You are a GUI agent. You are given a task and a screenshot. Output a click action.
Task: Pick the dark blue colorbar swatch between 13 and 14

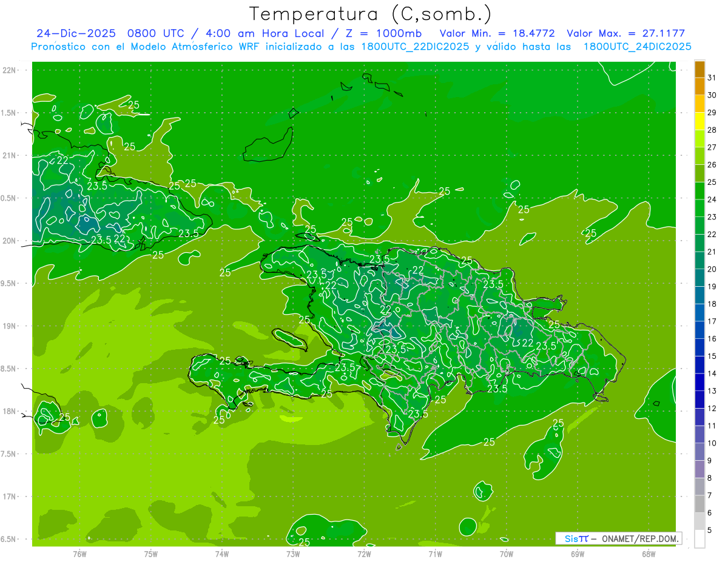point(699,383)
